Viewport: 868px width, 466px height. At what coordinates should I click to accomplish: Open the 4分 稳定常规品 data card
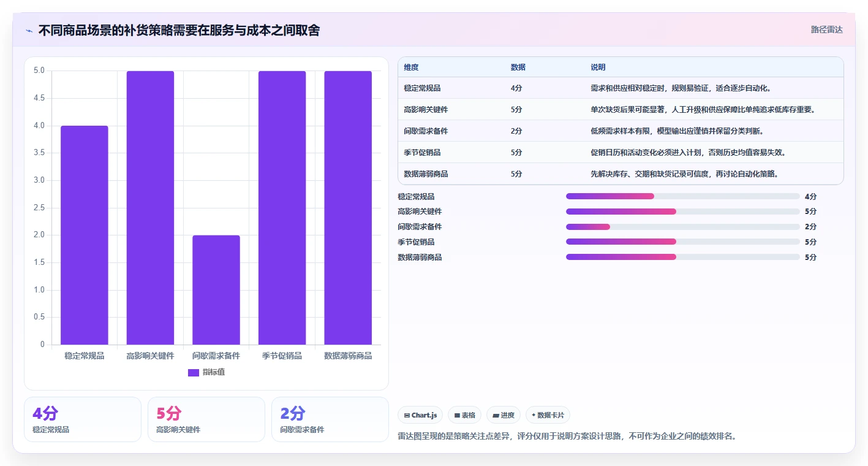pyautogui.click(x=83, y=419)
